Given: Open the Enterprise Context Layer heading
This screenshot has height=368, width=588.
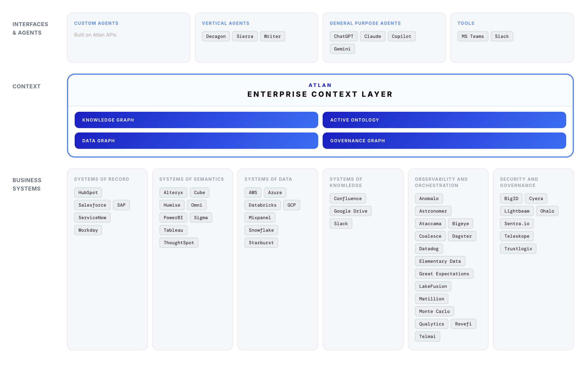Looking at the screenshot, I should [320, 94].
